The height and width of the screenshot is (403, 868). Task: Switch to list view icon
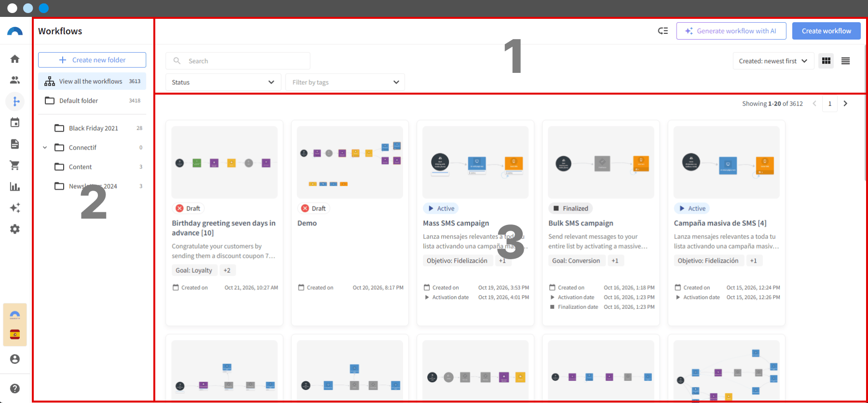tap(845, 61)
